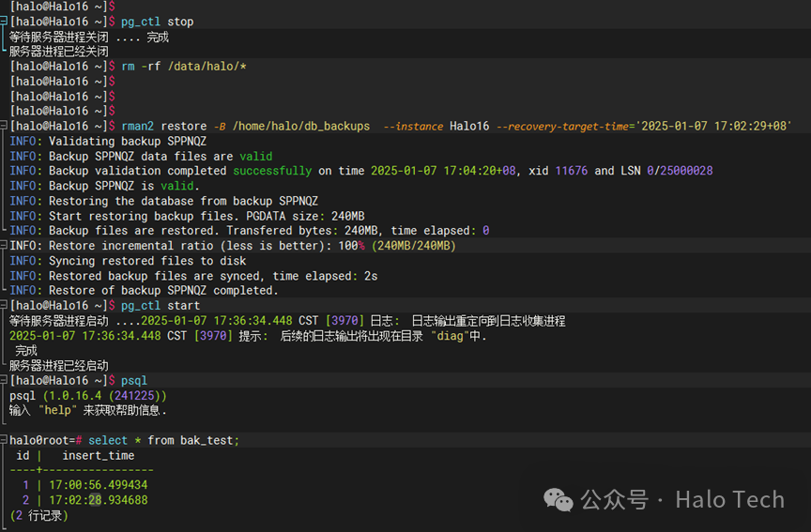Click the quoted "diag" directory name
The width and height of the screenshot is (811, 532).
coord(450,336)
